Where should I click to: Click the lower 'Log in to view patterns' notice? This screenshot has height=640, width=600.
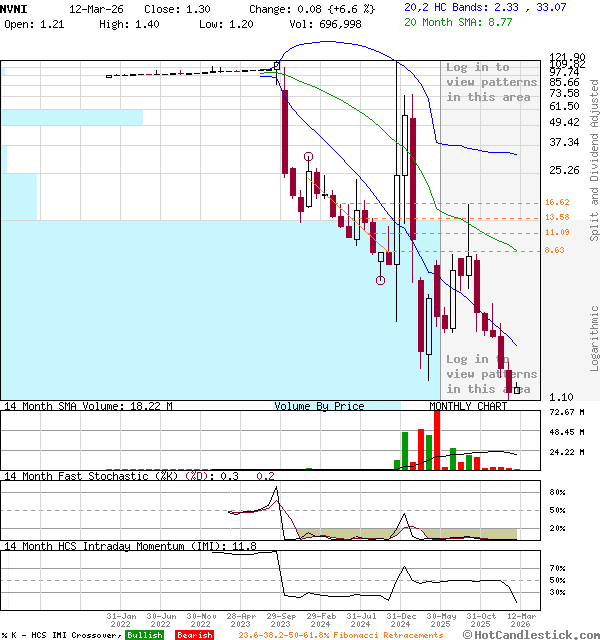click(491, 374)
